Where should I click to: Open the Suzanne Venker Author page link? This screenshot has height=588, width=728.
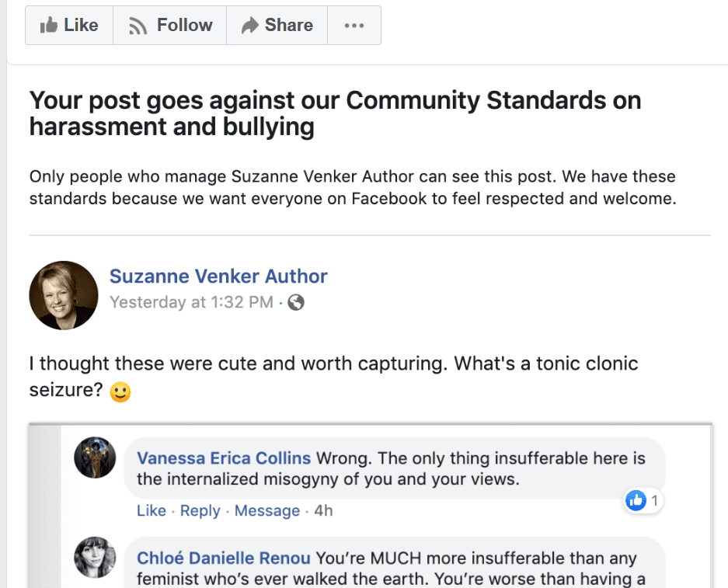click(218, 276)
